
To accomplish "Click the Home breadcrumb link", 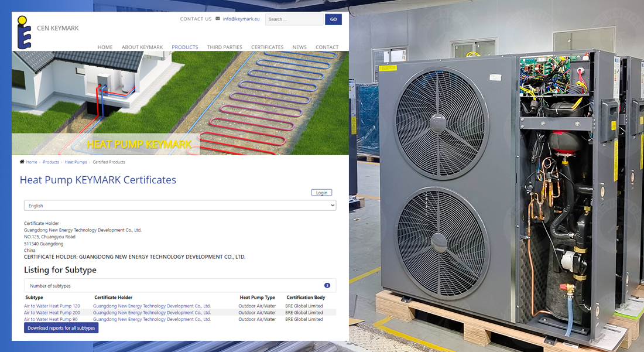I will tap(32, 162).
